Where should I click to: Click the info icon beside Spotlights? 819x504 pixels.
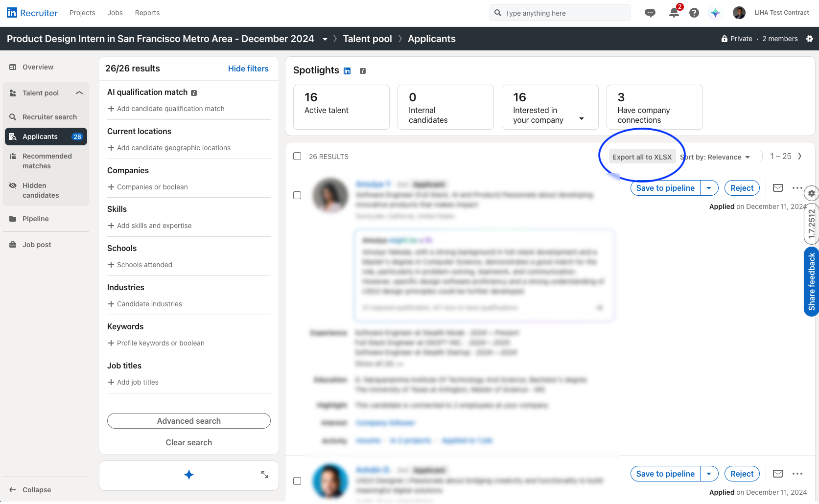(363, 71)
